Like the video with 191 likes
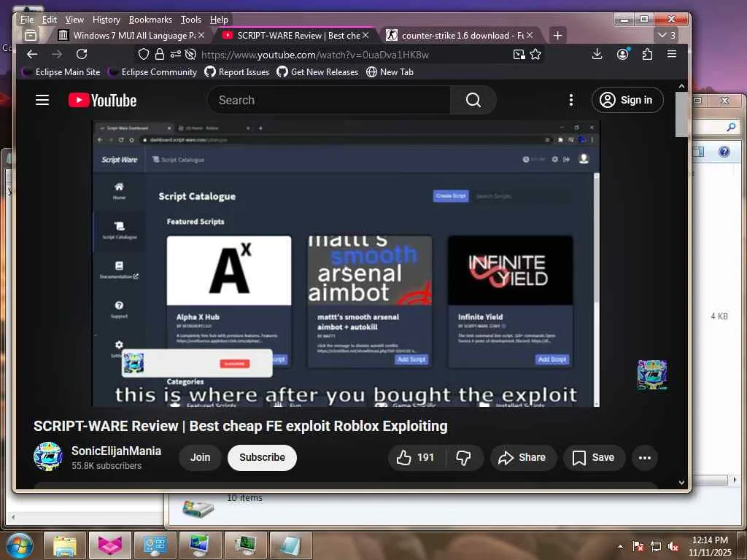The image size is (747, 560). 415,457
